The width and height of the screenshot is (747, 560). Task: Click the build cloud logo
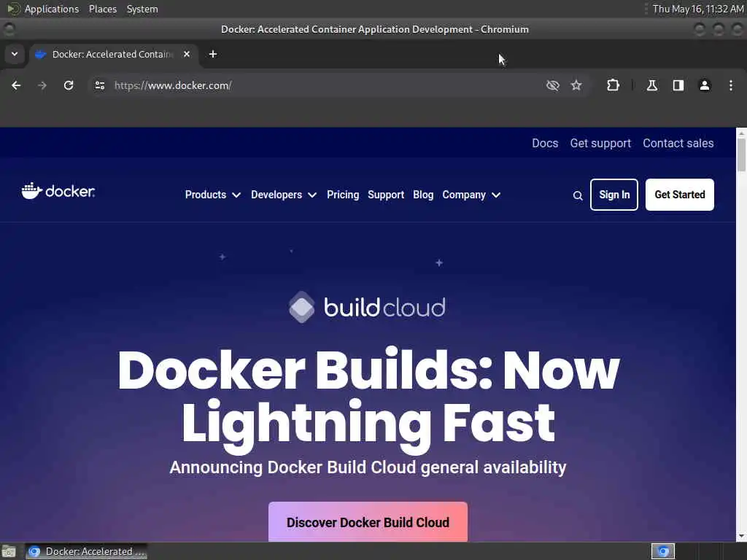(367, 307)
